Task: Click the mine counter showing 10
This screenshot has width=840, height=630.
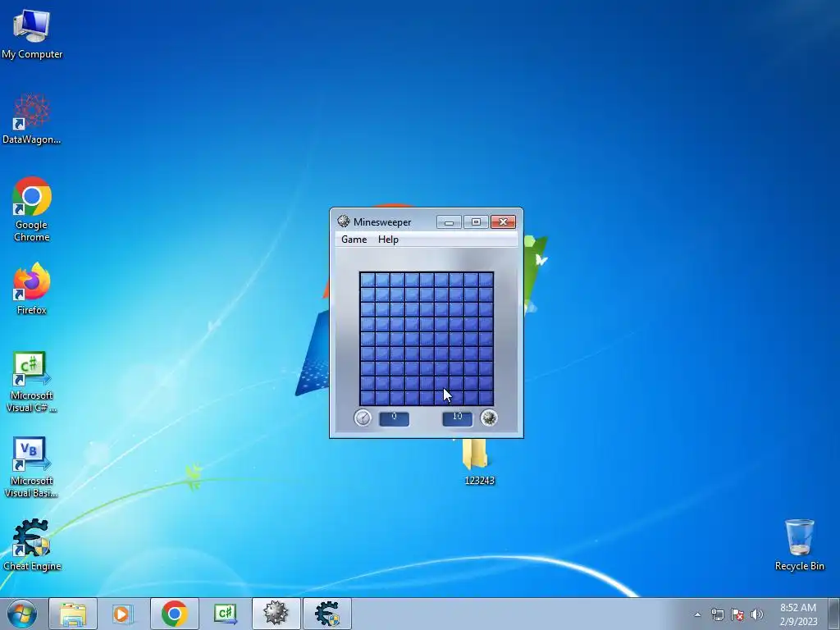Action: pyautogui.click(x=458, y=418)
